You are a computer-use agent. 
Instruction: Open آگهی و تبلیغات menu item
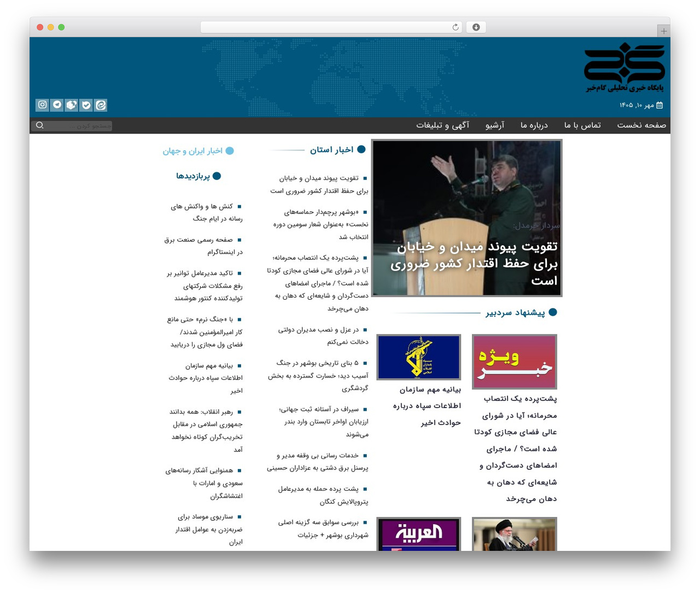click(443, 125)
